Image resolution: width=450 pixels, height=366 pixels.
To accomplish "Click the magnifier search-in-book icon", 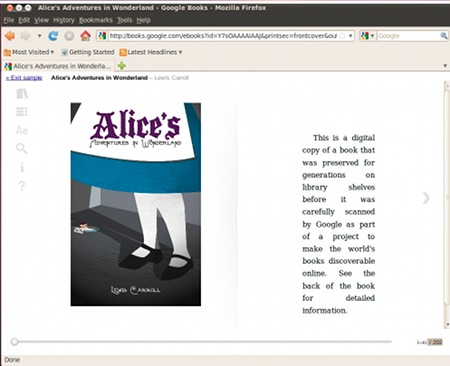I will click(x=22, y=148).
